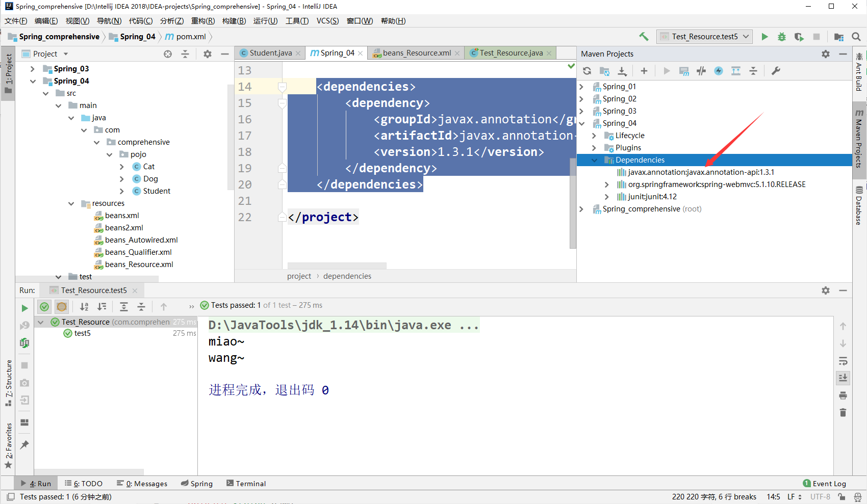Open Project Structure icon in toolbar
The height and width of the screenshot is (504, 867).
tap(838, 37)
